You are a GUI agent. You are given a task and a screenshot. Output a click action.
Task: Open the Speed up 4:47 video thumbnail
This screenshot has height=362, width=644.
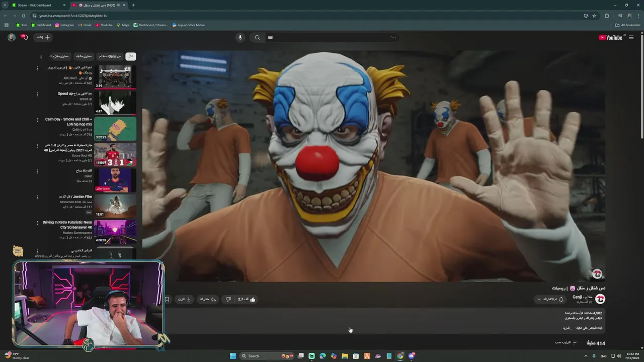115,103
